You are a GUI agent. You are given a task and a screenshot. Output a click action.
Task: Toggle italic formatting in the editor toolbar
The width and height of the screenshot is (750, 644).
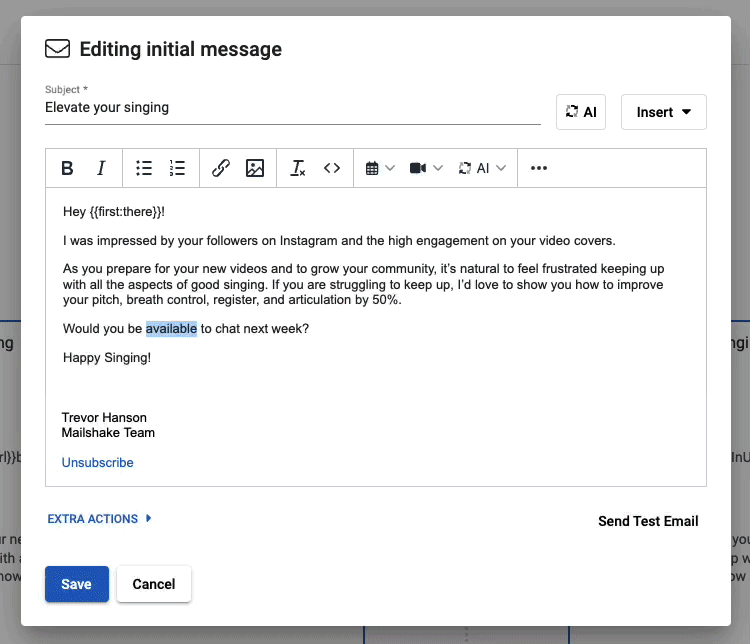[101, 168]
